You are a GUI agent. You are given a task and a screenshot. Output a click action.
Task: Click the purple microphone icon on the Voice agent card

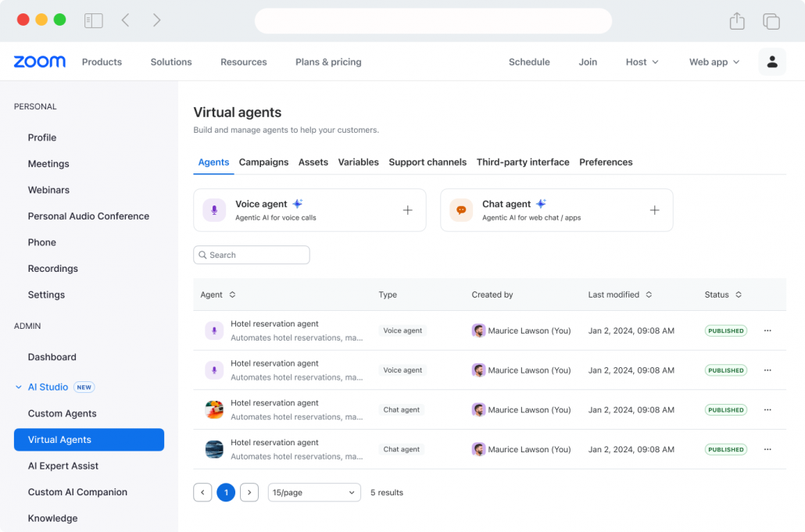click(214, 210)
